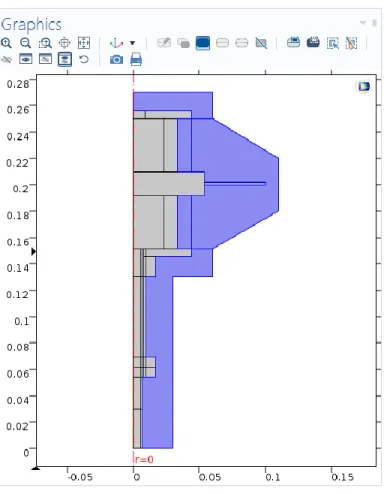This screenshot has height=494, width=387.
Task: Click the Zoom to Selection crosshair icon
Action: [x=64, y=43]
